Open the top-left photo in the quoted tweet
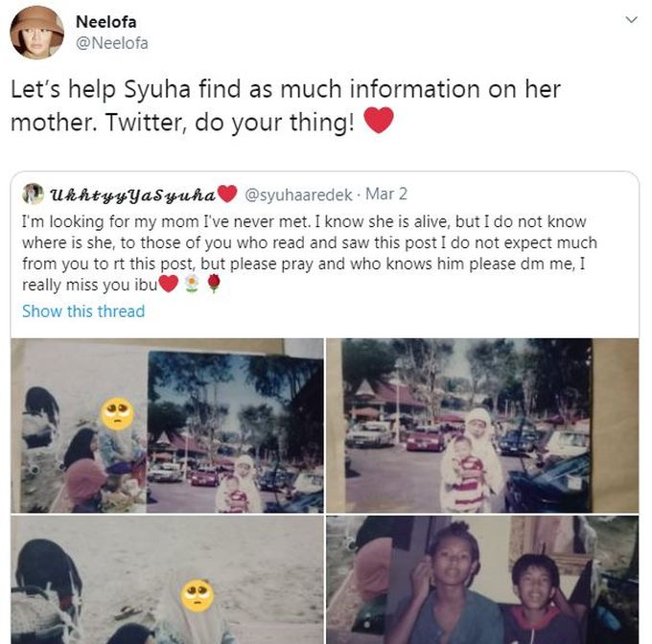This screenshot has width=652, height=644. click(x=167, y=425)
